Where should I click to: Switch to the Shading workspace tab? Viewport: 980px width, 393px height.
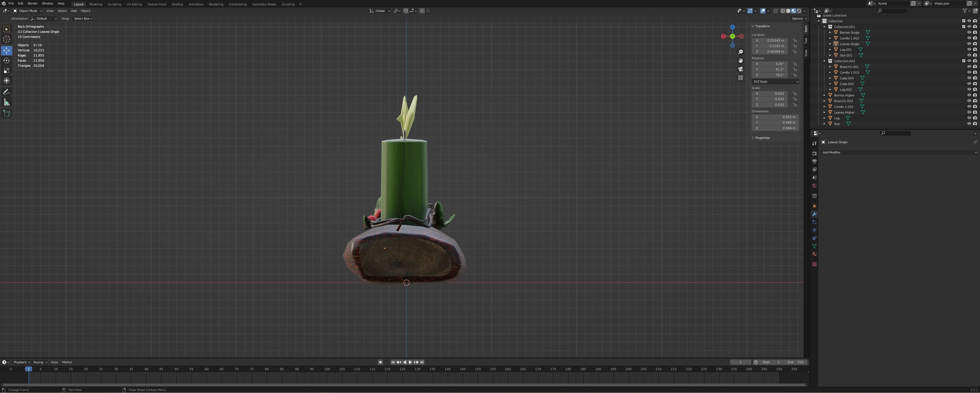pos(177,4)
